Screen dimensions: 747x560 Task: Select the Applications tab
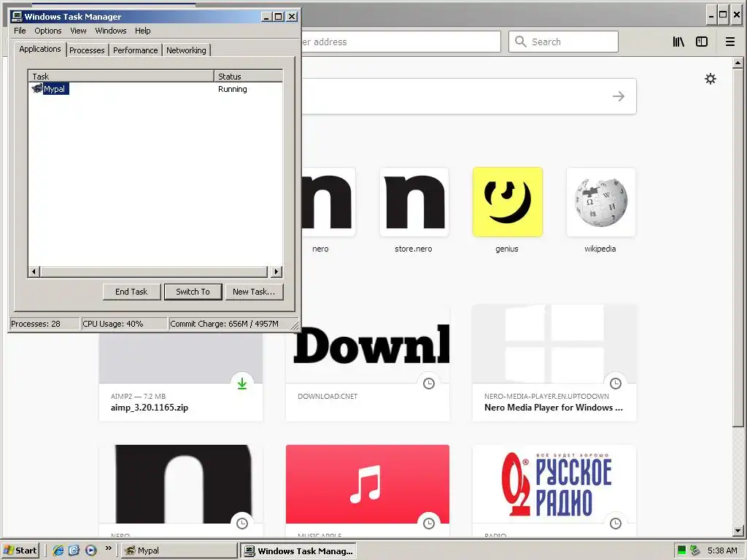coord(40,49)
